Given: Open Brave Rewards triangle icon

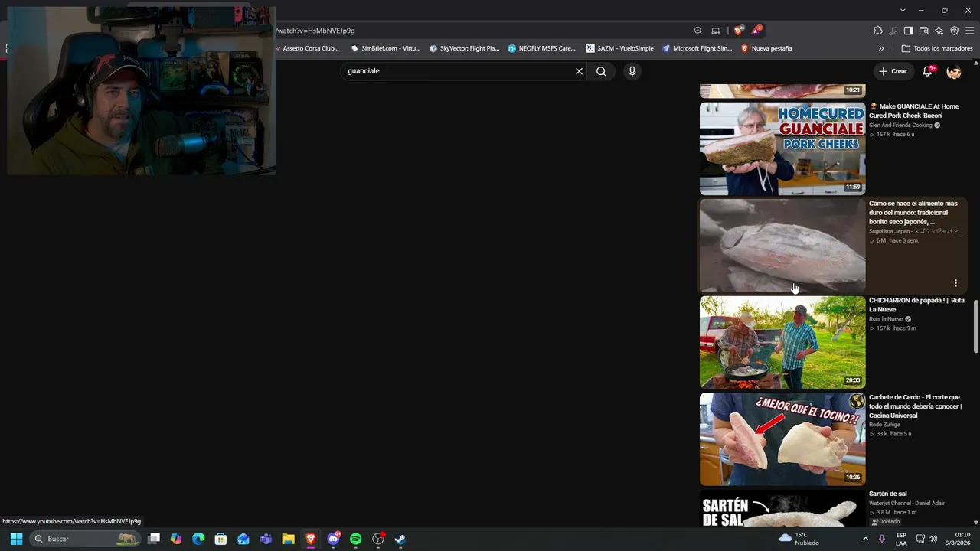Looking at the screenshot, I should [756, 31].
